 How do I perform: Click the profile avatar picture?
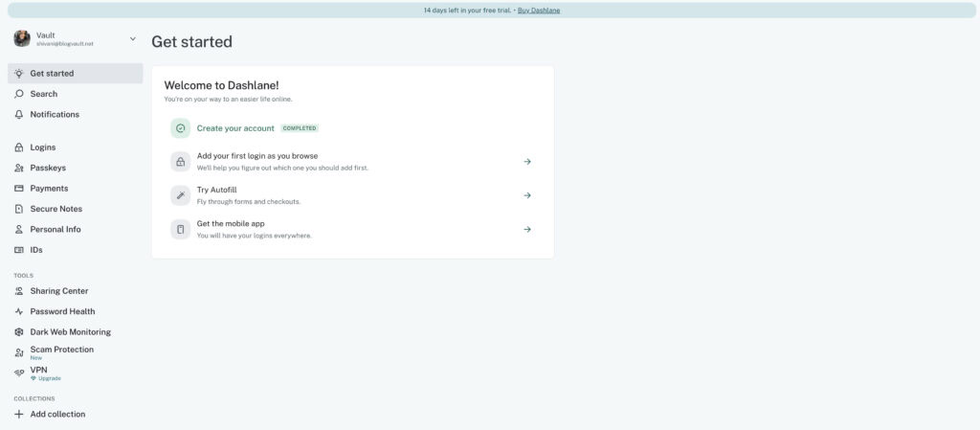point(22,38)
